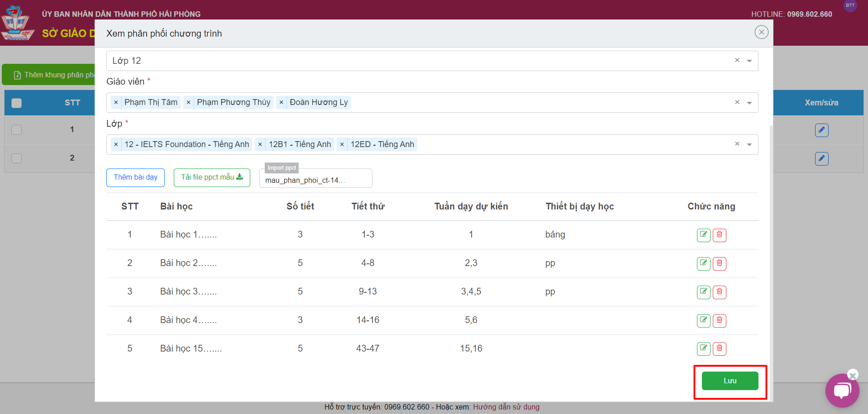868x414 pixels.
Task: Open the Giáo viên dropdown arrow
Action: tap(749, 103)
